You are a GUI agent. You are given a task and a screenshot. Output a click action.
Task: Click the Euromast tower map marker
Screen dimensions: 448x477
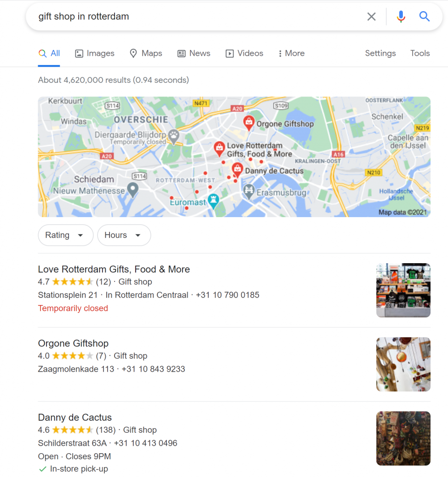(213, 201)
